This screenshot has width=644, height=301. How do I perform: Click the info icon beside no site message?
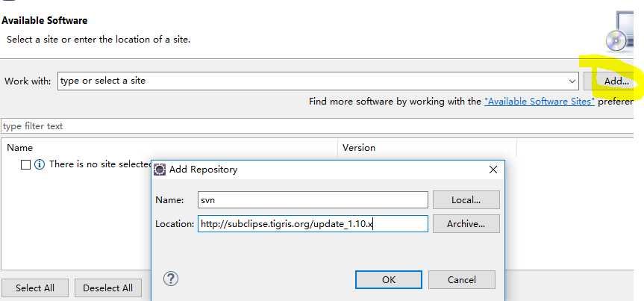point(40,164)
